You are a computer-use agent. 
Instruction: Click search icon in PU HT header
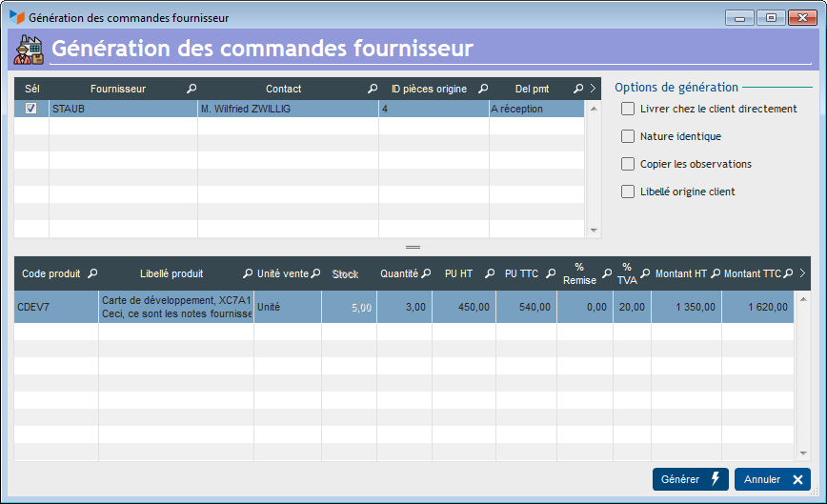[489, 273]
